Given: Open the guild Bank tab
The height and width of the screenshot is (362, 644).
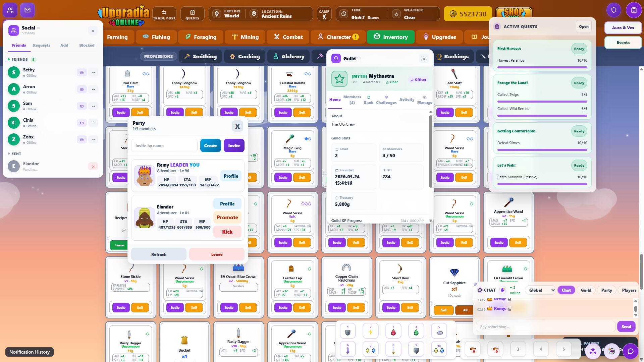Looking at the screenshot, I should point(369,100).
